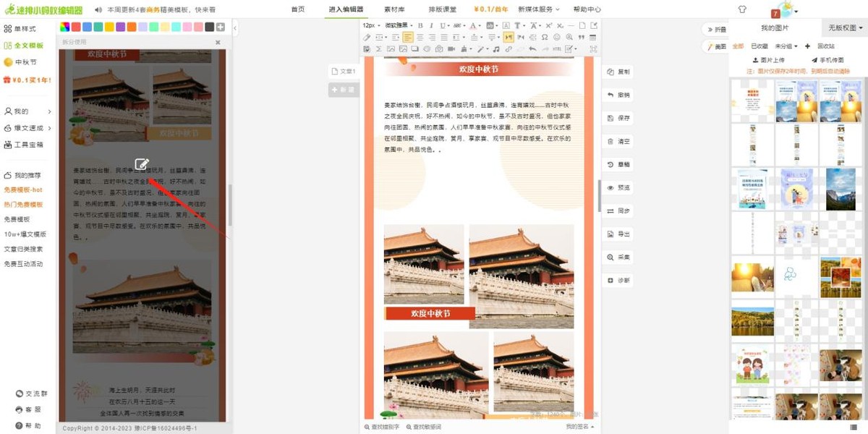Image resolution: width=868 pixels, height=434 pixels.
Task: Click the Undo arrow in the toolbar
Action: coord(532,49)
